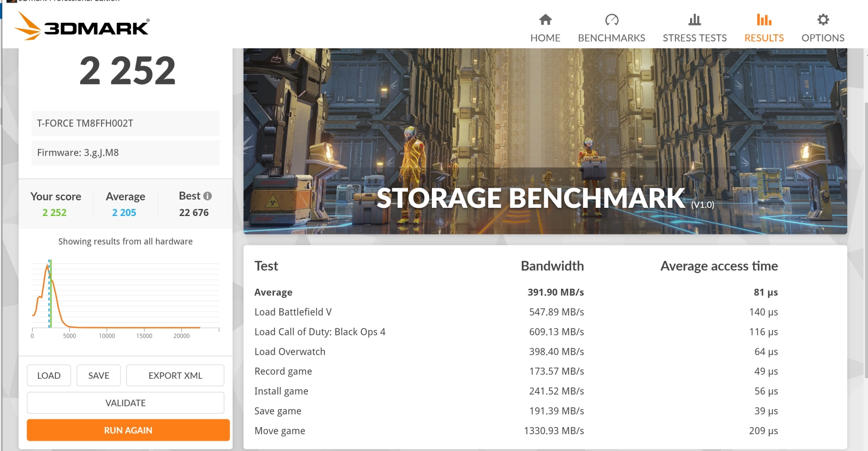Go to the OPTIONS tab

[823, 38]
